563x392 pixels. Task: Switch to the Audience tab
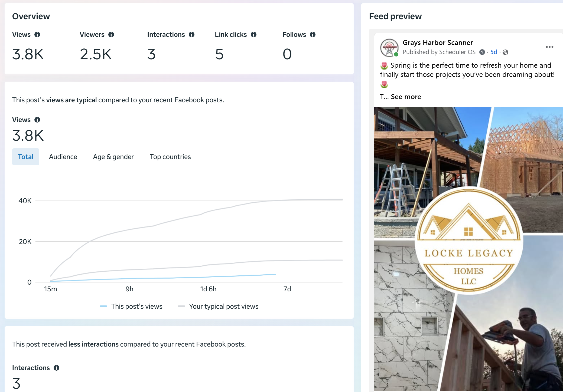point(63,157)
